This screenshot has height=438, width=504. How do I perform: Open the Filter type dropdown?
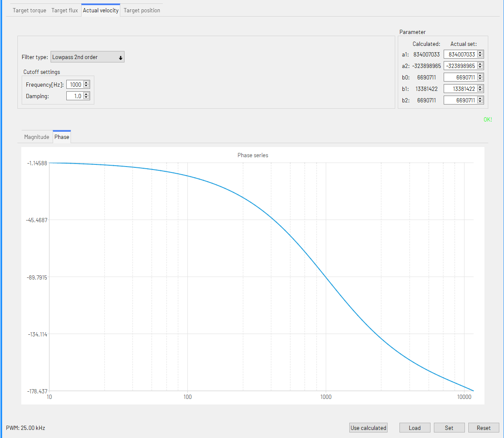point(88,57)
